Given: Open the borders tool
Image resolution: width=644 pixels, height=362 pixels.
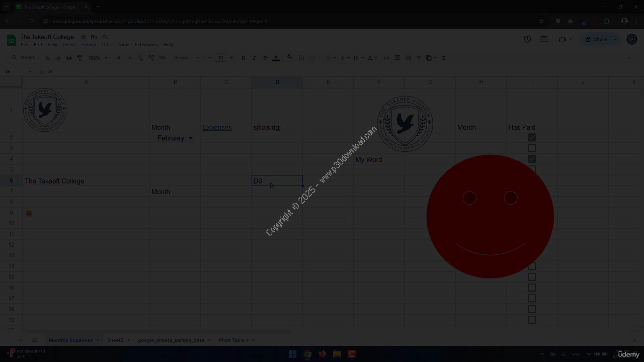Looking at the screenshot, I should (x=301, y=58).
